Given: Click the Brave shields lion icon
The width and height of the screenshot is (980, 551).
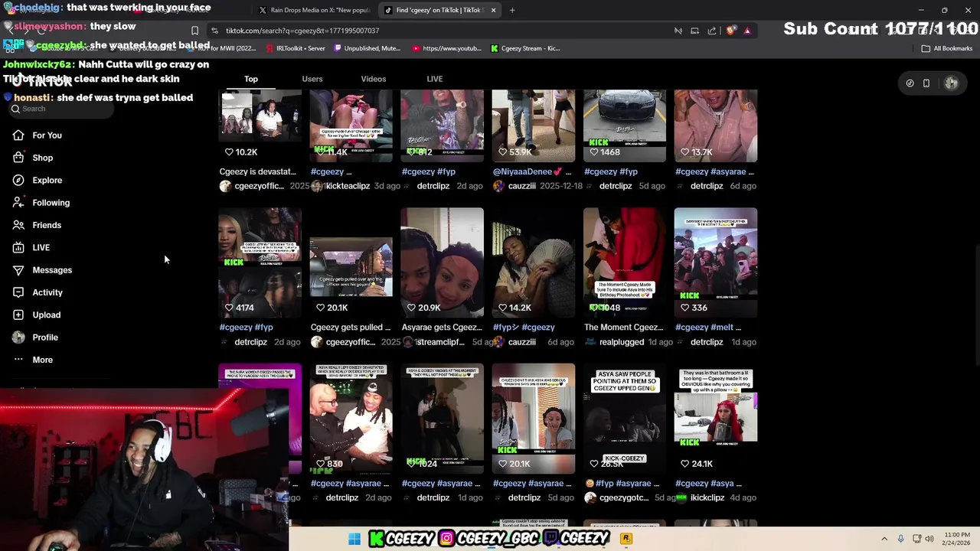Looking at the screenshot, I should 731,31.
